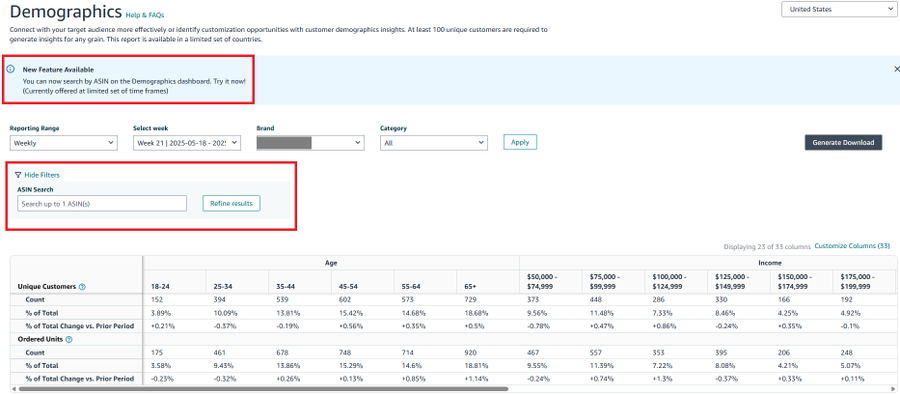
Task: Open Unique Customers help tooltip icon
Action: (82, 286)
